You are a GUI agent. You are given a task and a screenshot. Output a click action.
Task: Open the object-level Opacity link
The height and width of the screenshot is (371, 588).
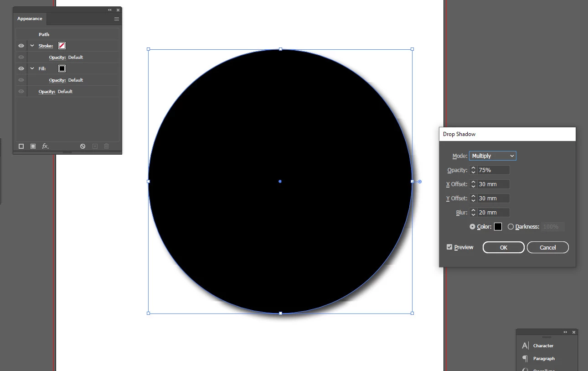coord(47,91)
